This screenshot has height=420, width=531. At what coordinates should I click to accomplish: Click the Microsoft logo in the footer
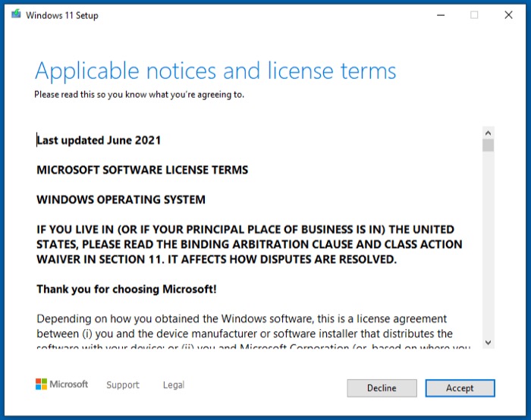pyautogui.click(x=61, y=384)
